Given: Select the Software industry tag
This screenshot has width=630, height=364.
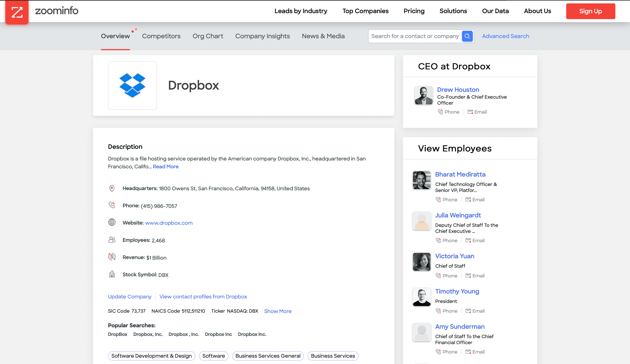Looking at the screenshot, I should click(x=214, y=356).
